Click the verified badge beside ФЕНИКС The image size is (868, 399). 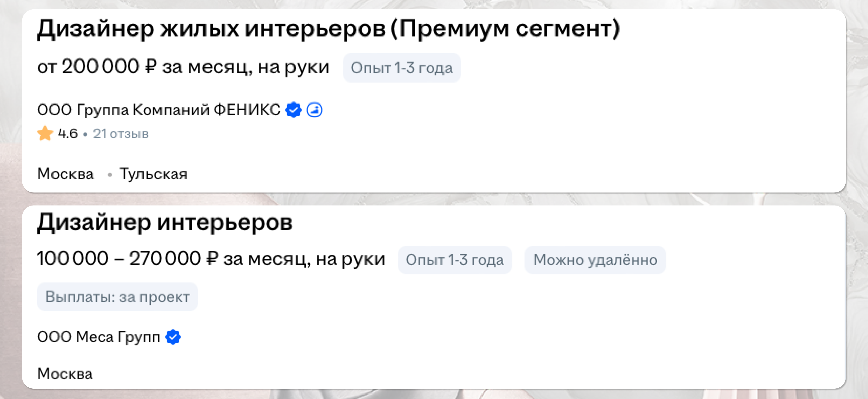[293, 110]
